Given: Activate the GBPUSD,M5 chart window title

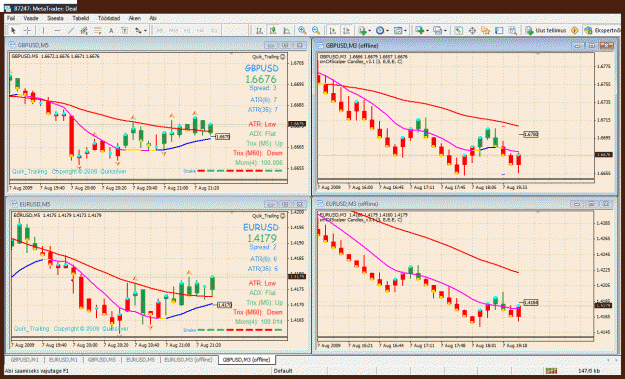Looking at the screenshot, I should coord(33,45).
